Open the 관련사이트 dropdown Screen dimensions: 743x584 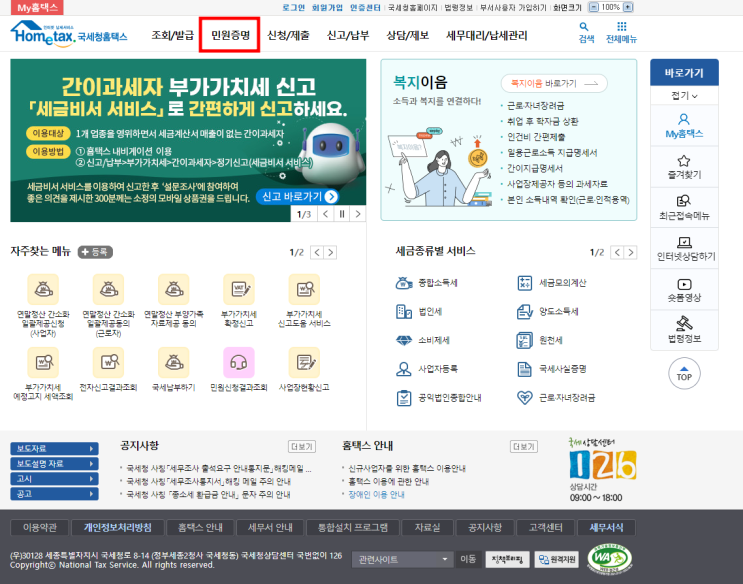coord(401,560)
